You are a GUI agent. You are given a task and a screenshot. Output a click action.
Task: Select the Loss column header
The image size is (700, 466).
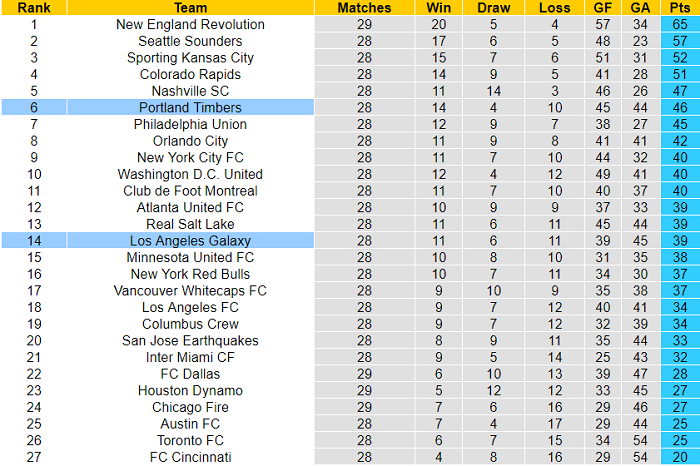coord(554,8)
